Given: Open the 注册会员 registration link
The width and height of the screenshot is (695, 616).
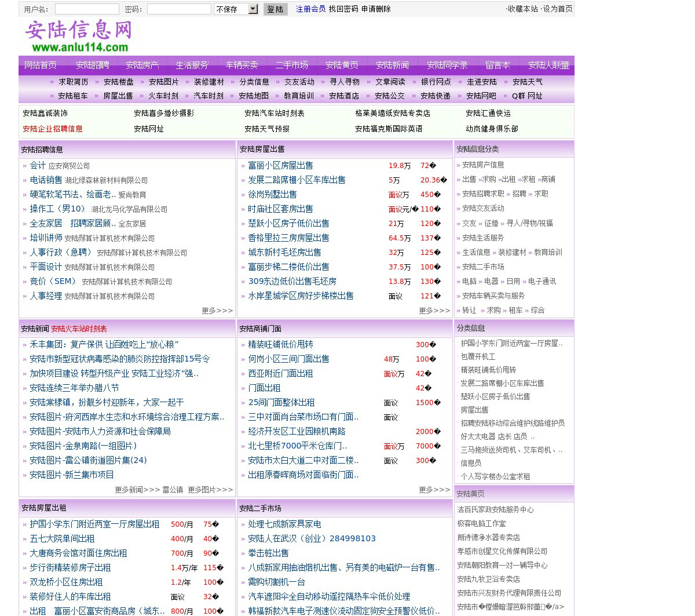Looking at the screenshot, I should pyautogui.click(x=310, y=9).
